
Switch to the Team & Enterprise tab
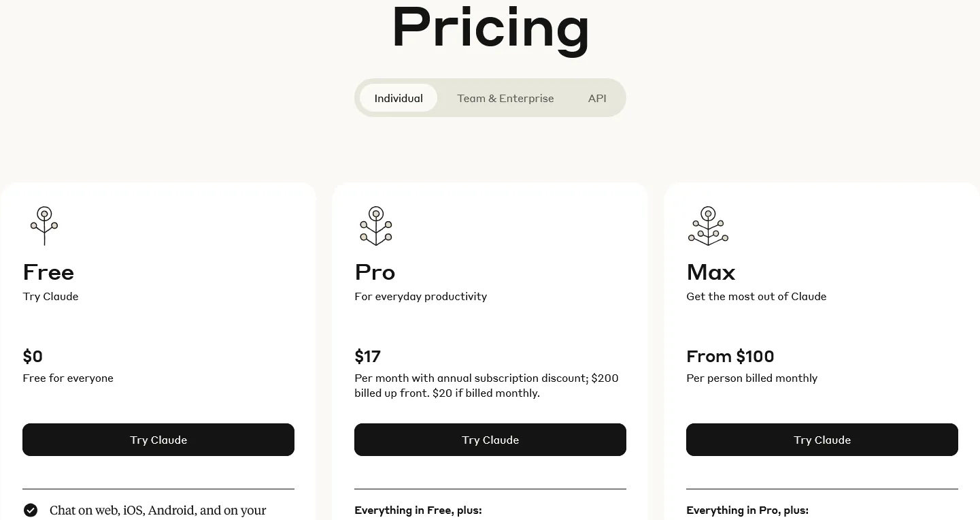[505, 98]
